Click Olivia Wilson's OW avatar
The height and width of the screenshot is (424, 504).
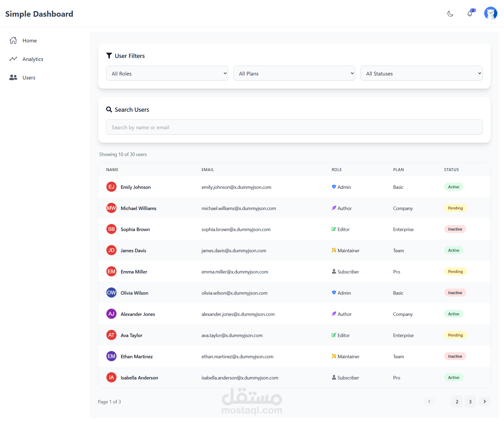(x=111, y=293)
